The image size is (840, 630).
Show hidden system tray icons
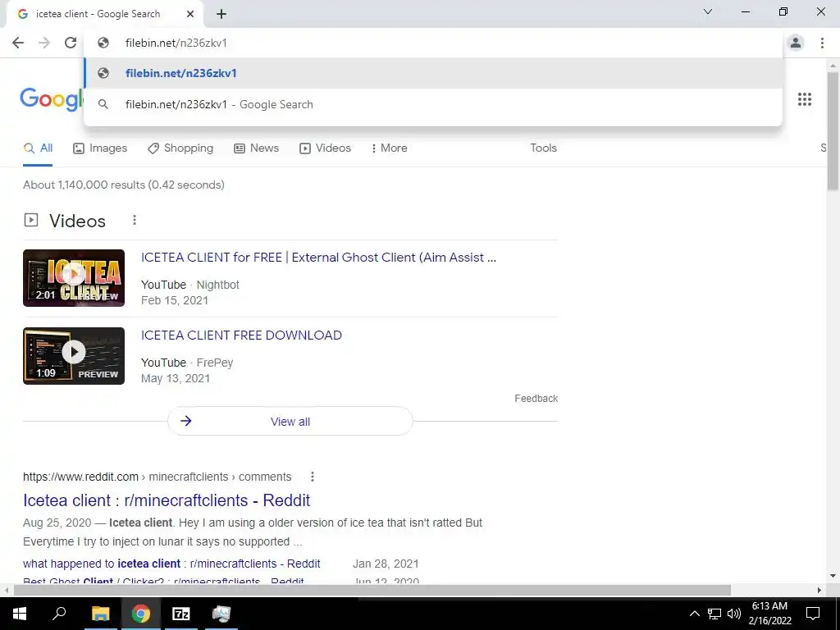tap(694, 614)
